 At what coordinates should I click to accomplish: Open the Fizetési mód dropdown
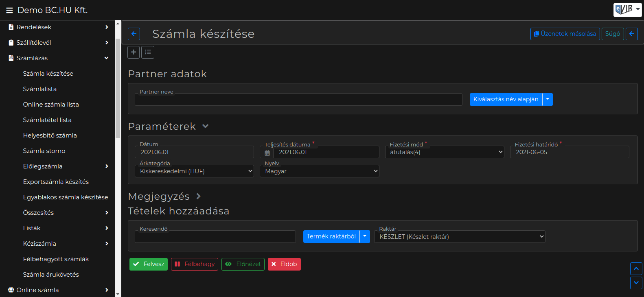445,152
